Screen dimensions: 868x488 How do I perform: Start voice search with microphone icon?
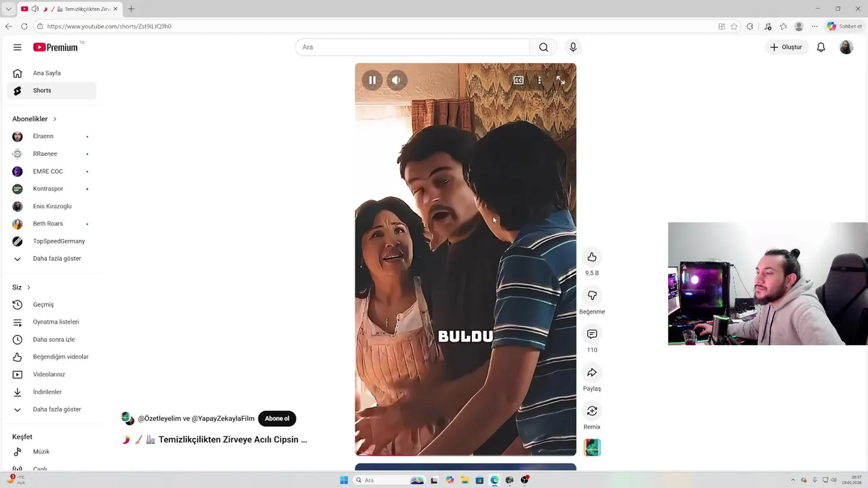coord(573,47)
